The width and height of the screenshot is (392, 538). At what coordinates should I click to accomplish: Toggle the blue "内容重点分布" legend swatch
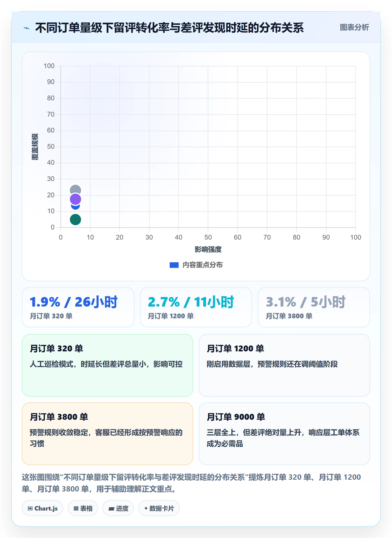[174, 265]
